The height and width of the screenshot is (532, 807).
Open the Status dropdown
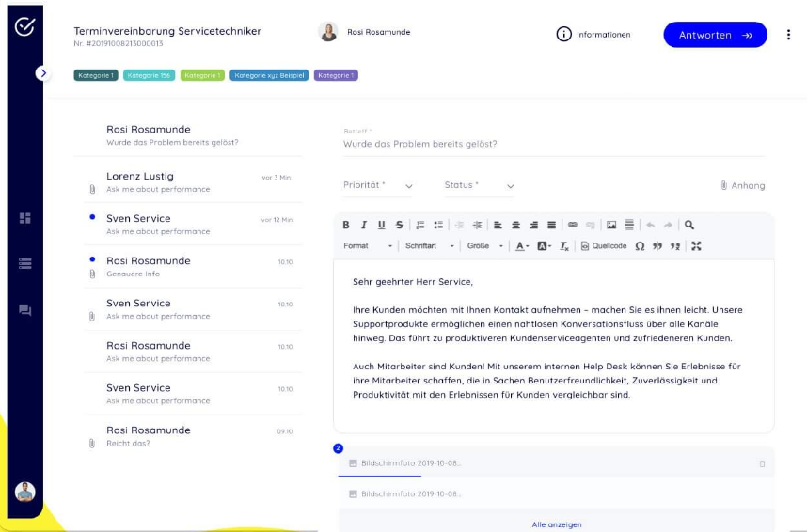[480, 186]
